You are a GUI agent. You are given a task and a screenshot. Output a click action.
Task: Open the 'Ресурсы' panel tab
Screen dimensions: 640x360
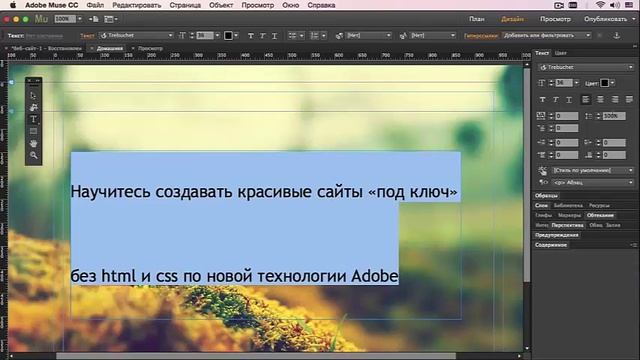599,206
